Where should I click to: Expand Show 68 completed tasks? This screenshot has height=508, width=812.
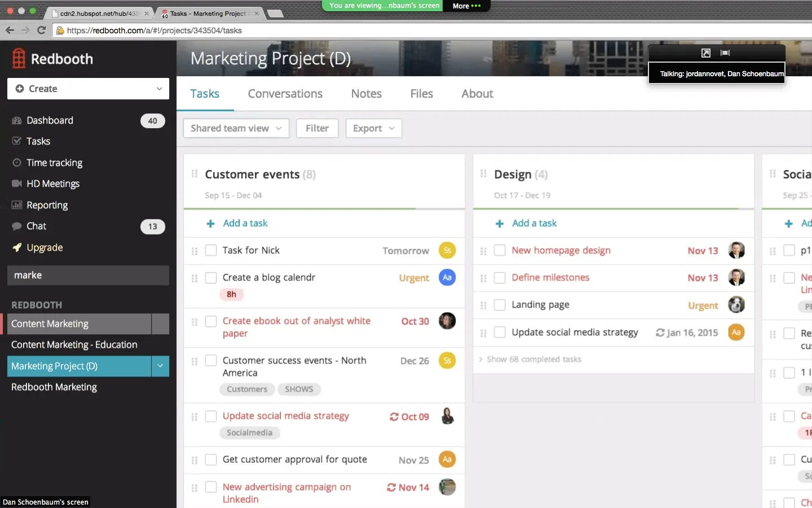[530, 360]
